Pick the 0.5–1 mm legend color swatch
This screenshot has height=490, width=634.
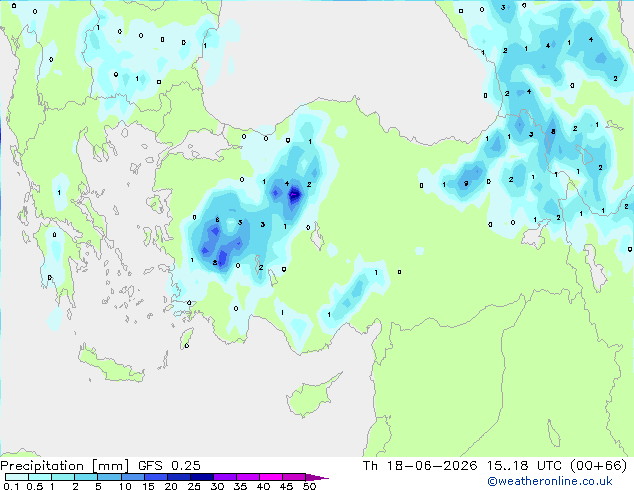[40, 477]
